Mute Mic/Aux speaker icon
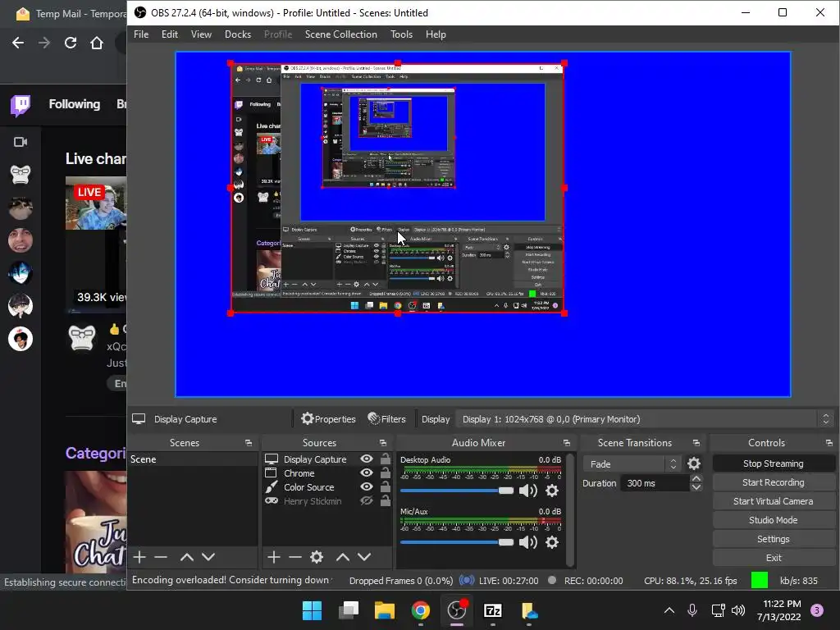840x630 pixels. 528,542
